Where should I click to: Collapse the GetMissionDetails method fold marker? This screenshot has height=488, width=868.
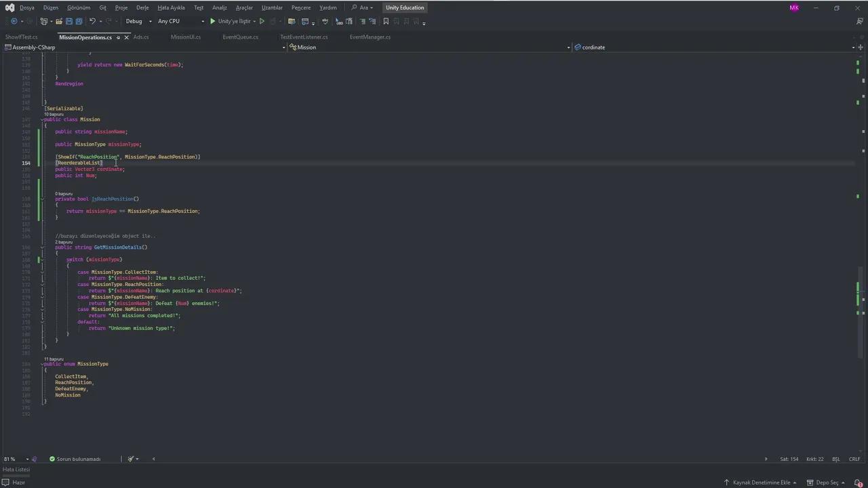[42, 247]
